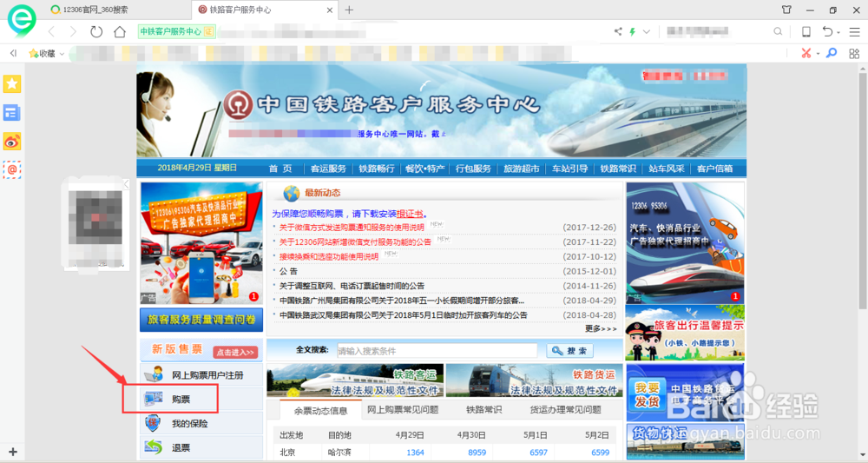Click the undo restore-tab icon
Viewport: 868px width, 463px height.
coord(827,31)
